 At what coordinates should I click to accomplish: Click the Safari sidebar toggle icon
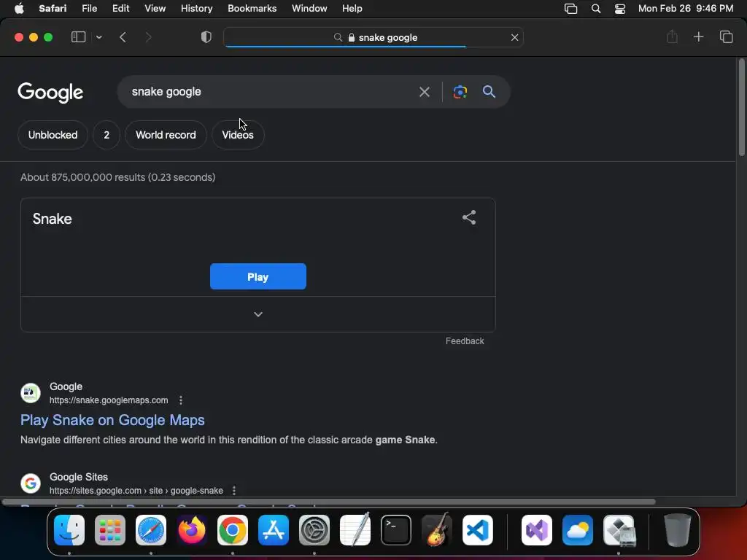[x=78, y=37]
